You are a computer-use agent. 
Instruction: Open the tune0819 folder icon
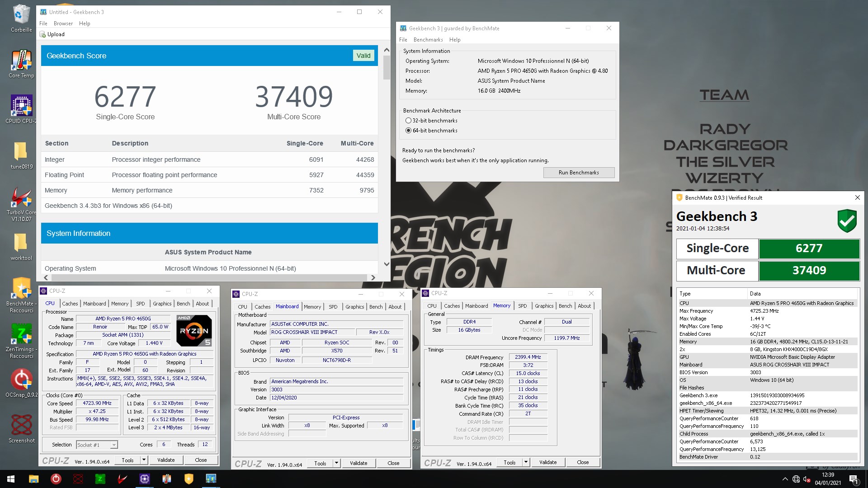tap(21, 155)
